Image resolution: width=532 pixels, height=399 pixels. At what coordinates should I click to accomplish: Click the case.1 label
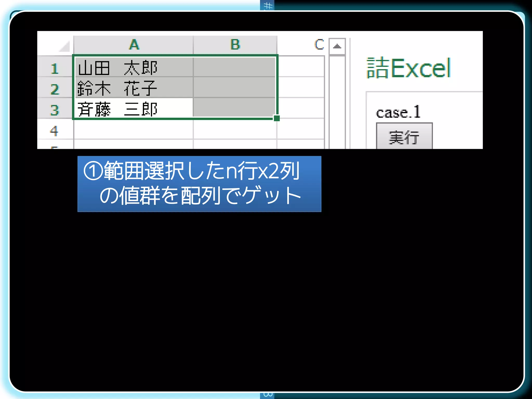point(398,112)
